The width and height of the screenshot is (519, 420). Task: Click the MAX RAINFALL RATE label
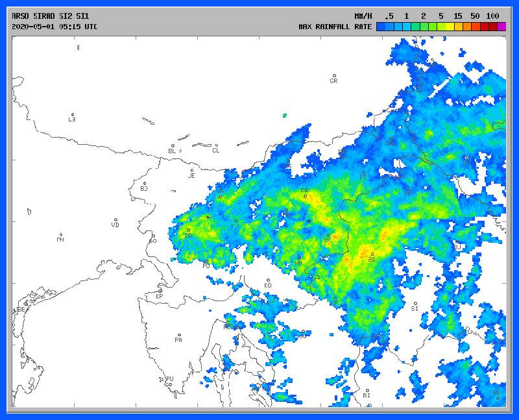click(x=335, y=27)
